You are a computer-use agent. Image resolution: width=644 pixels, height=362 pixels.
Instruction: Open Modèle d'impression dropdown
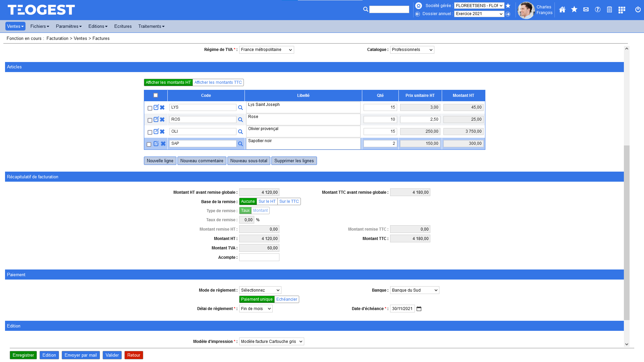pos(271,342)
